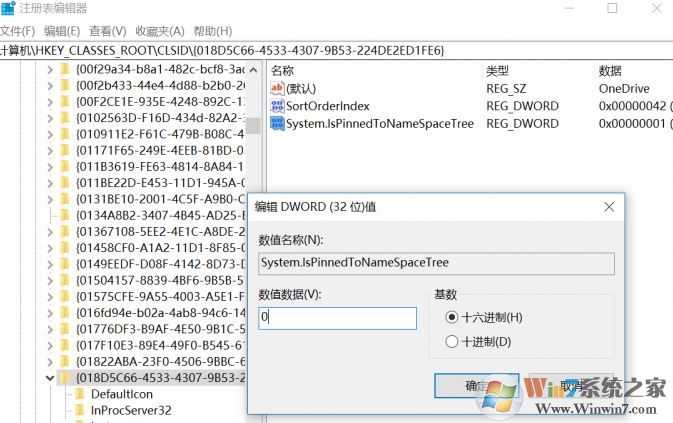Expand the {00f29a34-b8a1-482c key
673x423 pixels.
click(x=50, y=69)
